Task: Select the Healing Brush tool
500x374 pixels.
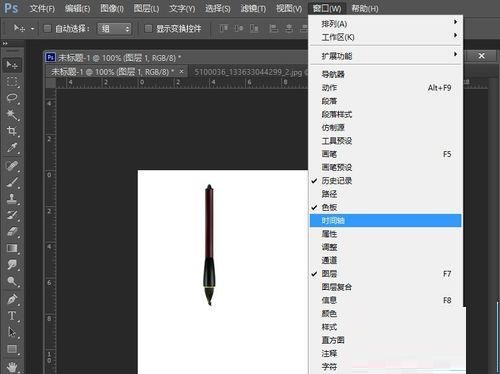Action: 12,166
